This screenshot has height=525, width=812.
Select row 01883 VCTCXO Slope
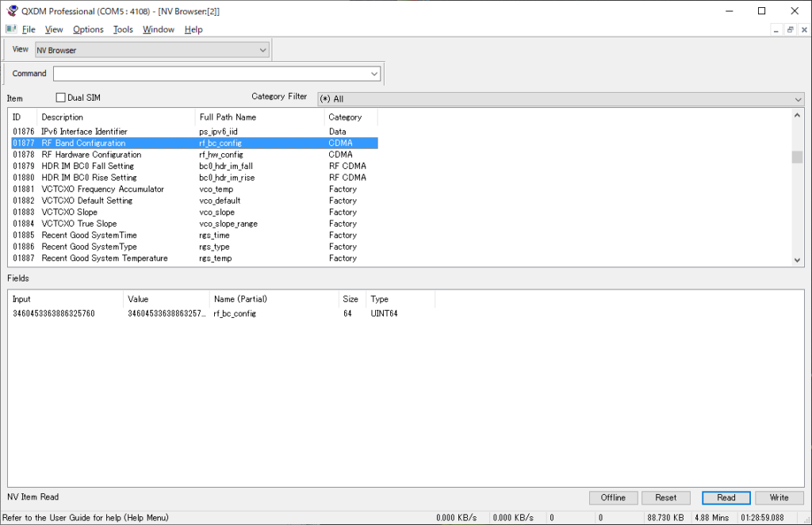tap(195, 212)
